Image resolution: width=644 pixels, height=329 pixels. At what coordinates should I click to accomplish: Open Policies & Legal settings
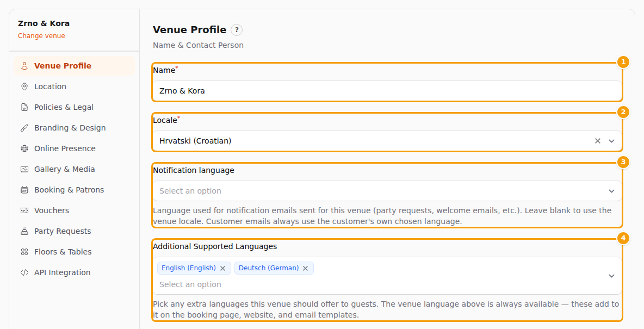pyautogui.click(x=75, y=107)
